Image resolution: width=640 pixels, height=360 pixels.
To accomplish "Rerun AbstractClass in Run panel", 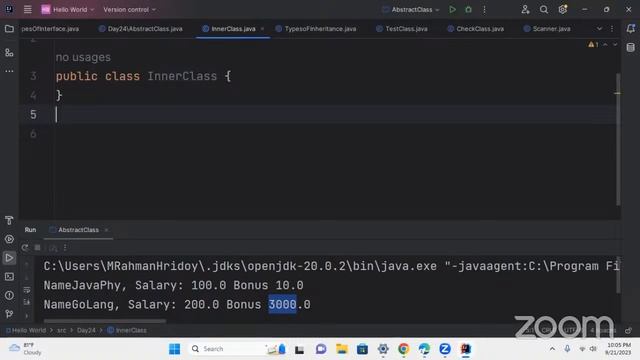I will tap(25, 247).
